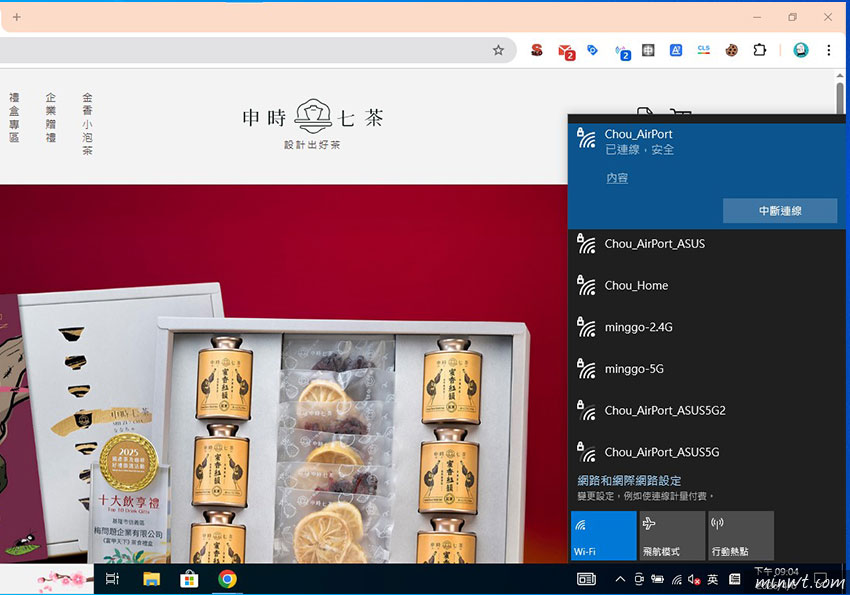Unmute audio via the taskbar volume icon
The image size is (850, 595).
[693, 578]
